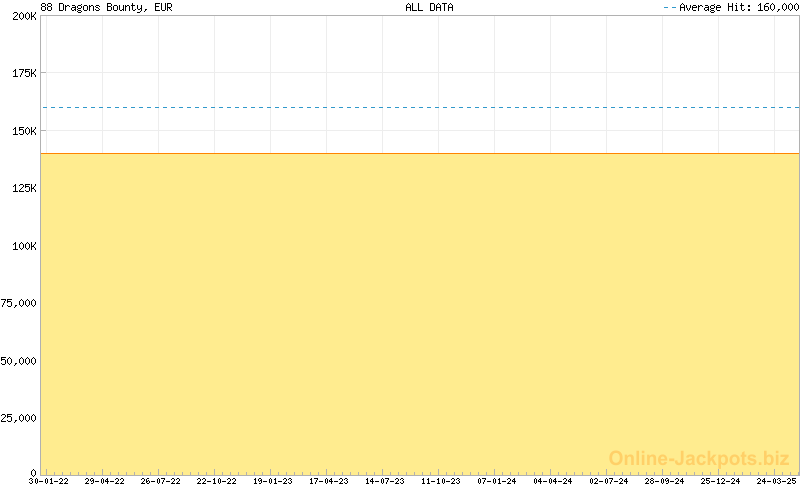Select the 22-10-22 date marker
Viewport: 800px width, 490px height.
point(216,481)
